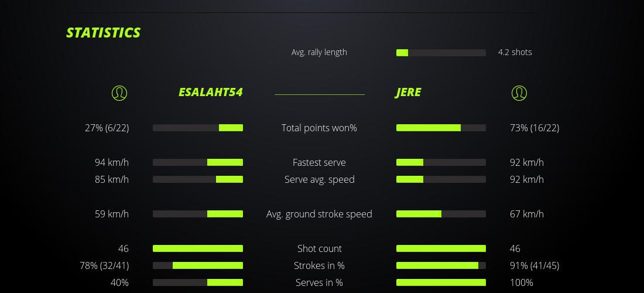644x293 pixels.
Task: Click the Serves in % label
Action: coord(319,282)
